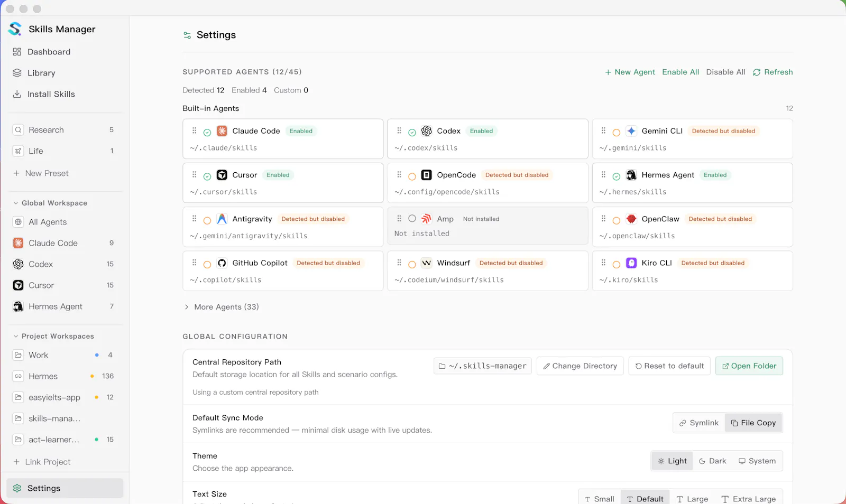Click drag handle on Codex card
Viewport: 846px width, 504px height.
click(399, 130)
